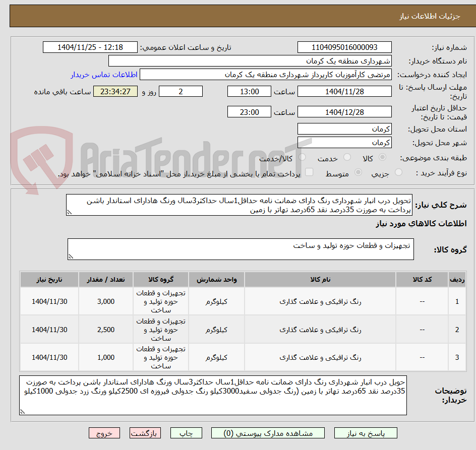Click row number 1 cell

(457, 302)
